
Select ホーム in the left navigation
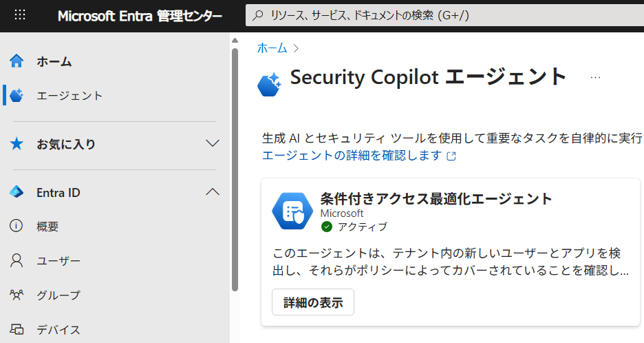pos(54,61)
